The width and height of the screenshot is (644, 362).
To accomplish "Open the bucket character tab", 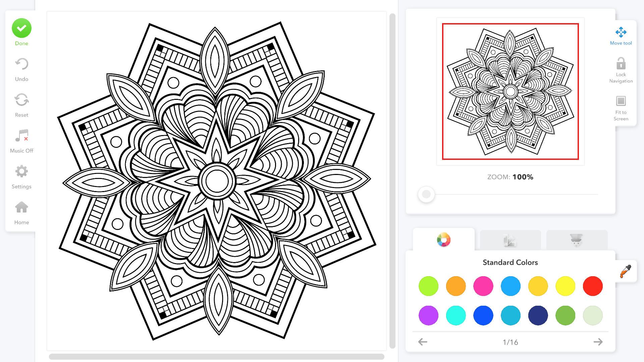I will pyautogui.click(x=577, y=240).
